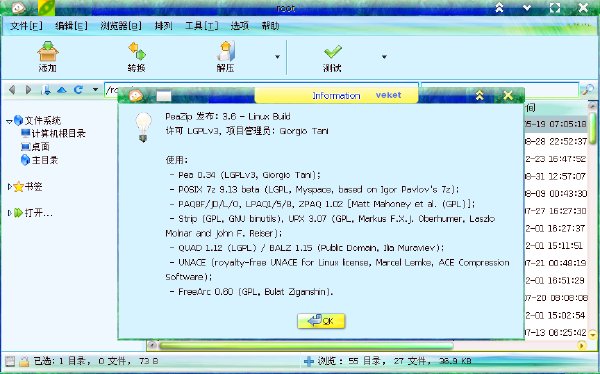Click the row with time 07:05:18

(556, 124)
